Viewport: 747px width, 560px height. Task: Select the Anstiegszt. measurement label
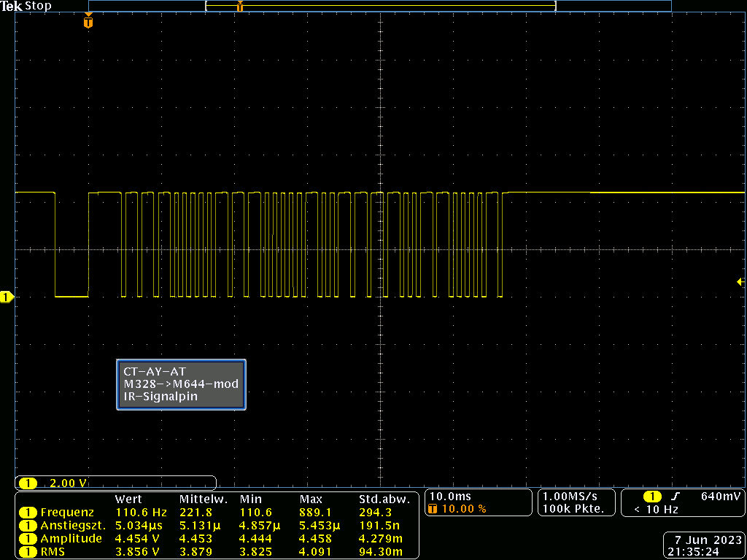click(73, 526)
